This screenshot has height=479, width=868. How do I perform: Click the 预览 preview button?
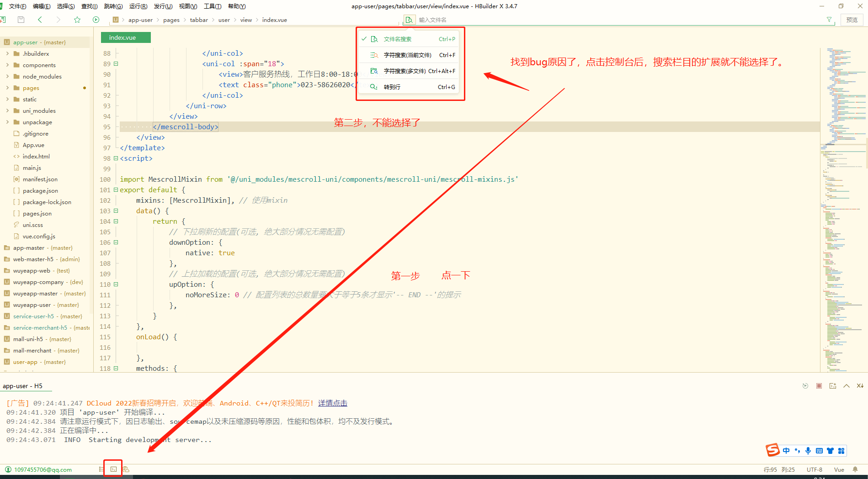(852, 20)
